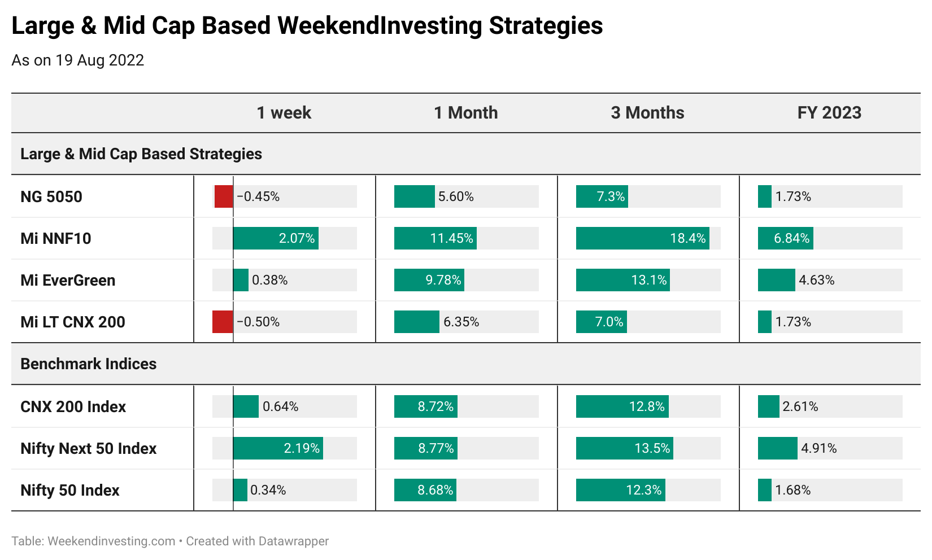This screenshot has height=560, width=932.
Task: Click the red -0.50% bar for Mi LT CNX 200
Action: tap(223, 322)
